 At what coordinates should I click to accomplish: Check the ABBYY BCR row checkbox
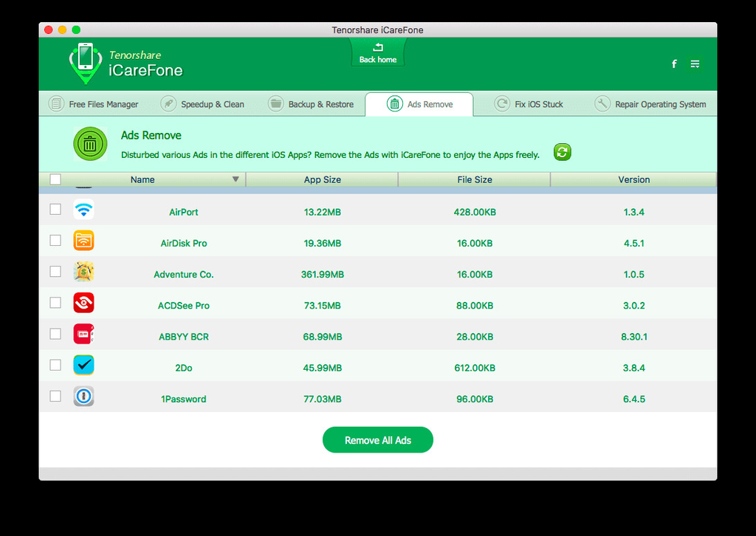pos(55,334)
